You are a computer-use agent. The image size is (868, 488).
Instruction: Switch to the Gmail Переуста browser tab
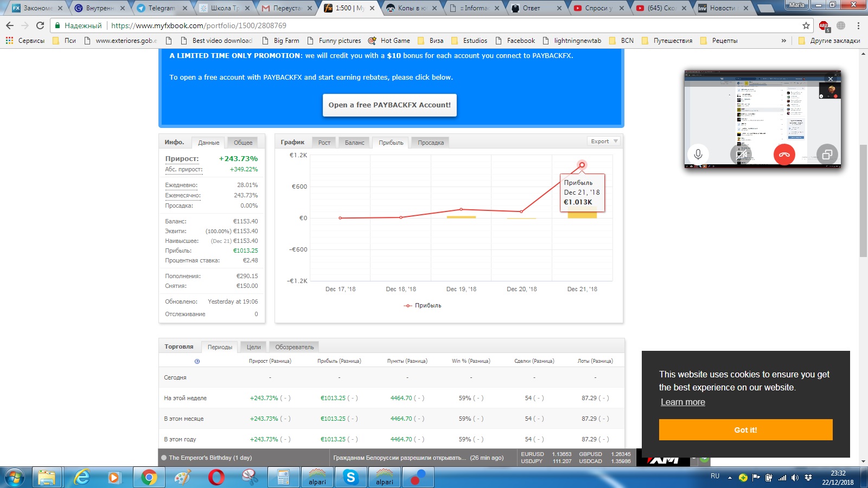point(287,8)
